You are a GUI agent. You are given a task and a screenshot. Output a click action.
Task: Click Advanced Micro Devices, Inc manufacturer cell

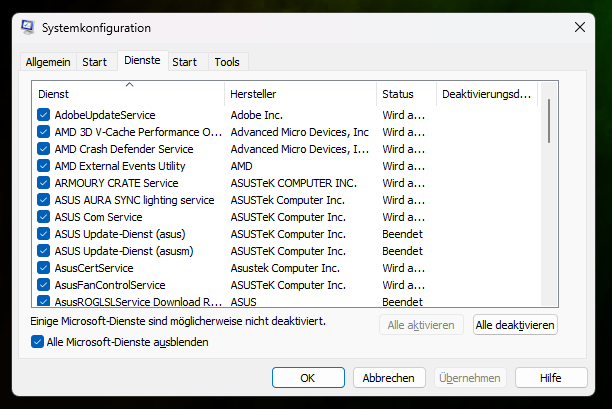(x=299, y=132)
